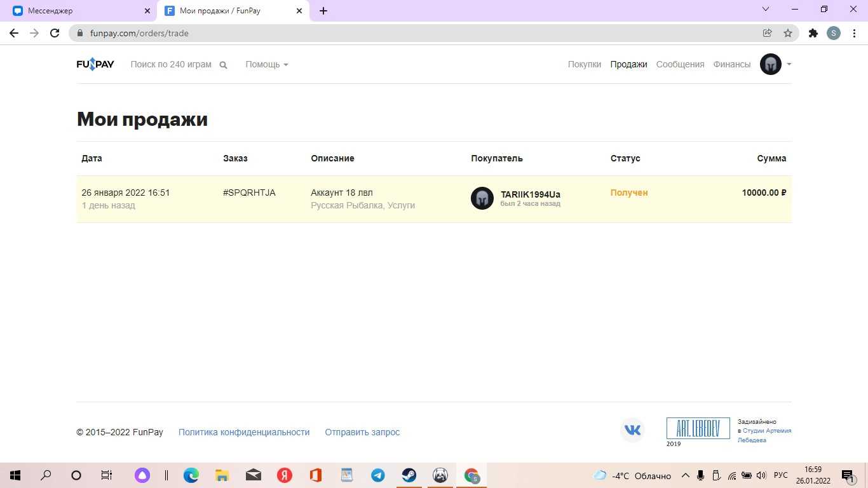Click the search magnifier icon

[223, 65]
